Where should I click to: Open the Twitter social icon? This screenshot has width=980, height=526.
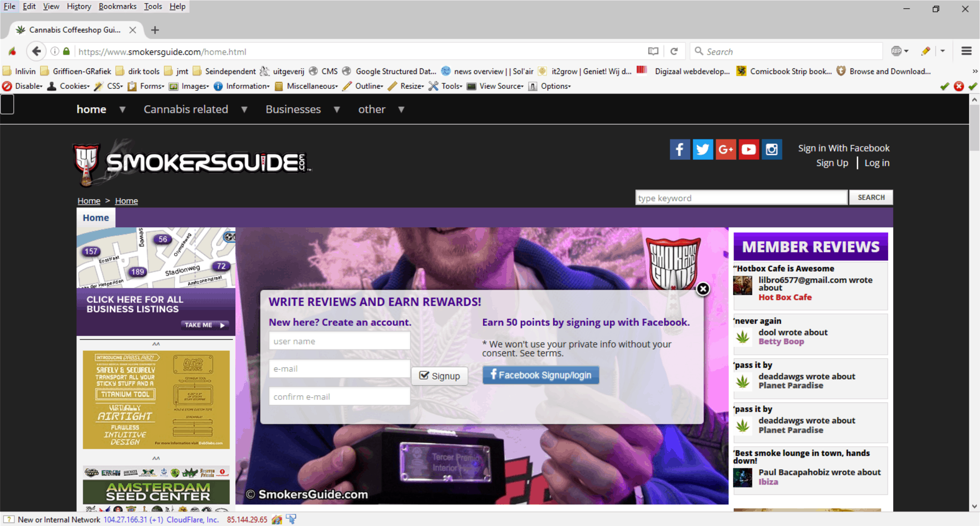tap(702, 150)
